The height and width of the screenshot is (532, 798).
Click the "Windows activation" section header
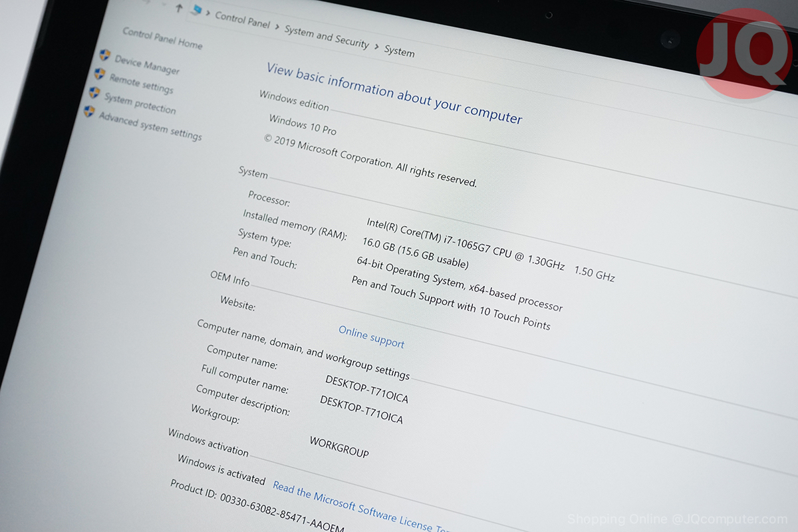pos(208,443)
